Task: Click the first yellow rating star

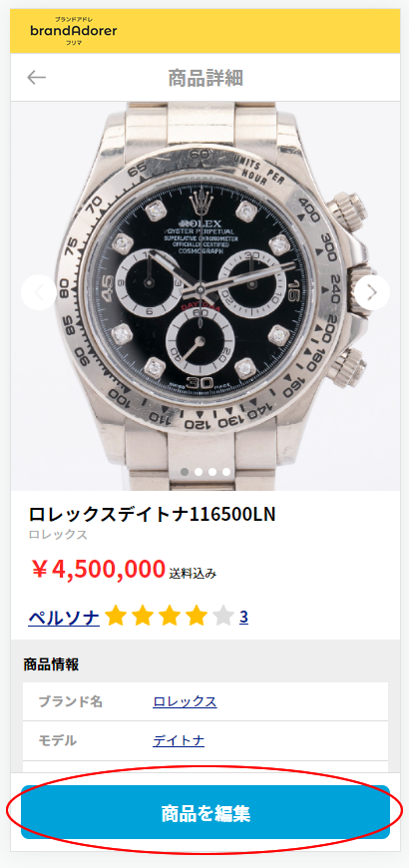Action: 115,616
